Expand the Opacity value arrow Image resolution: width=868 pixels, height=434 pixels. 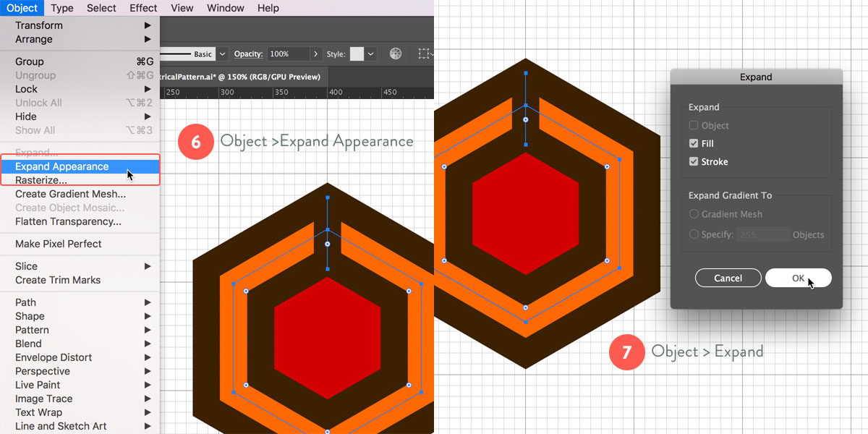click(316, 54)
